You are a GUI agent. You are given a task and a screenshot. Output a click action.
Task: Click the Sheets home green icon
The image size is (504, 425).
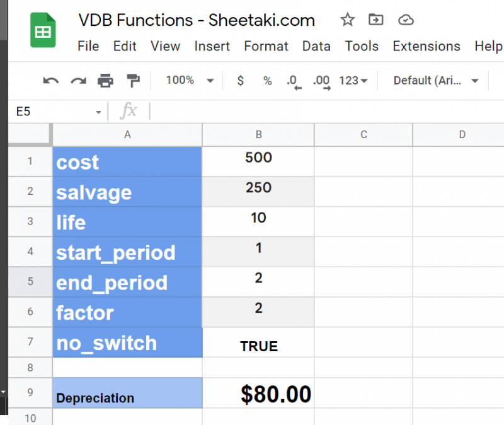click(42, 30)
